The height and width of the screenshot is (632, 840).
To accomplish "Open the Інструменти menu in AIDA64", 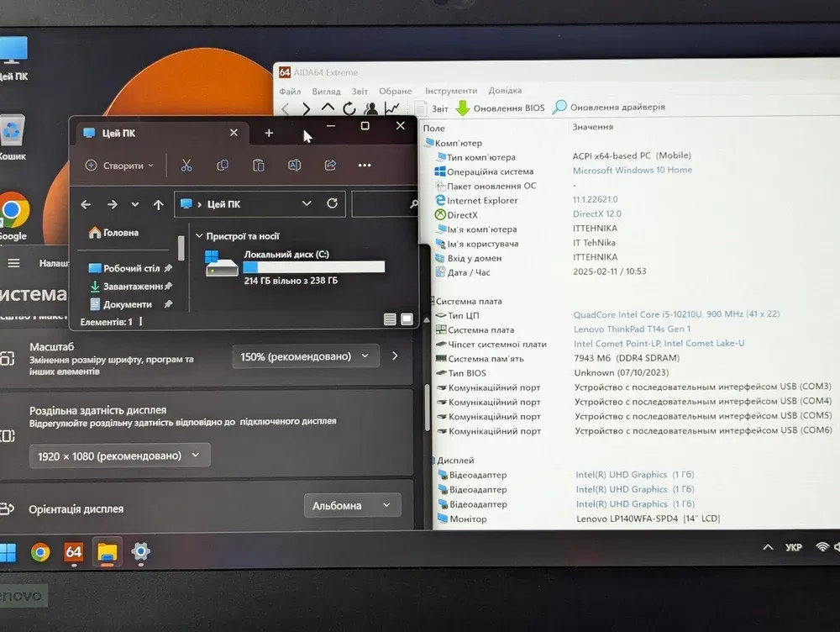I will point(450,91).
